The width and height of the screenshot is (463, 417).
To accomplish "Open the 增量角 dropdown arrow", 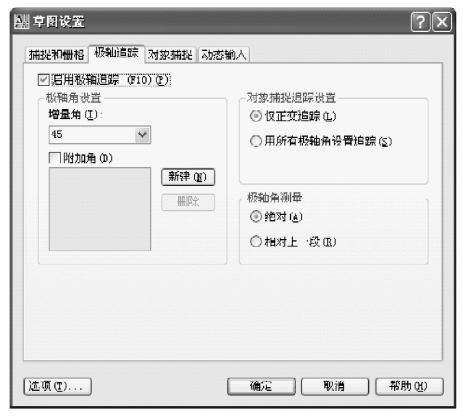I will [143, 135].
